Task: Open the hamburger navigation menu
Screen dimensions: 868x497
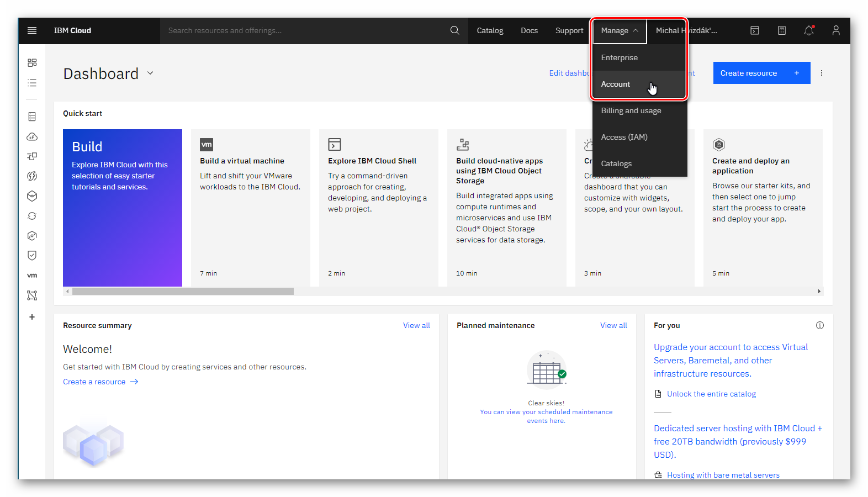Action: pos(32,30)
